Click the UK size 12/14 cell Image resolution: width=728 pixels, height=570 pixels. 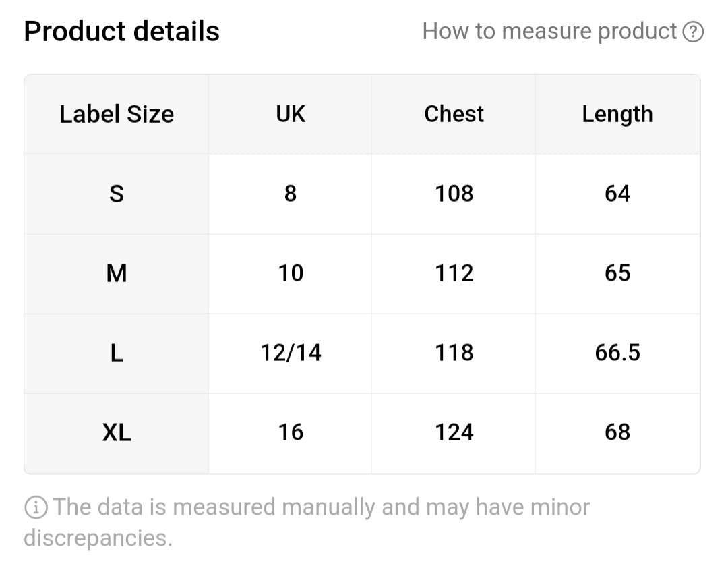tap(290, 353)
